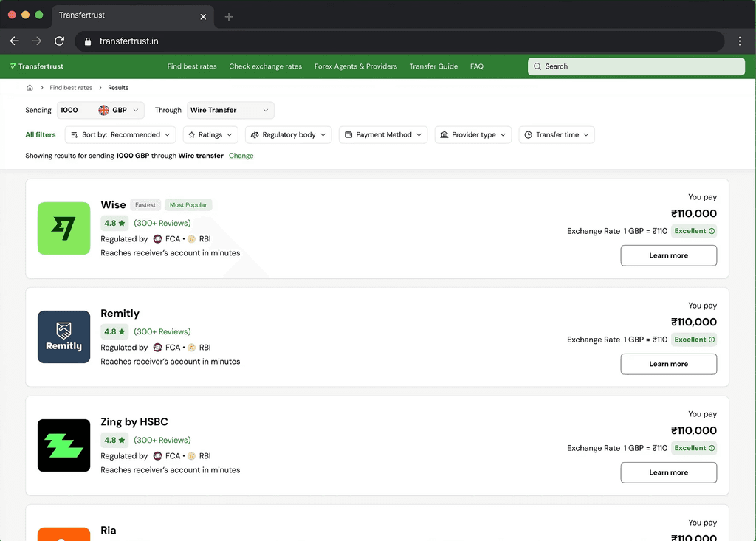Open Zing by HSBC 300+ Reviews link
This screenshot has width=756, height=541.
(162, 440)
